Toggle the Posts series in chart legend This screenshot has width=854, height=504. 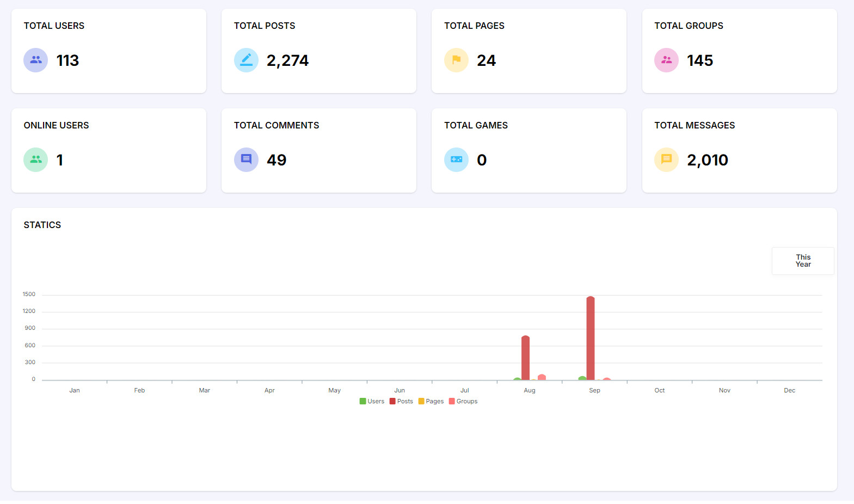coord(401,401)
